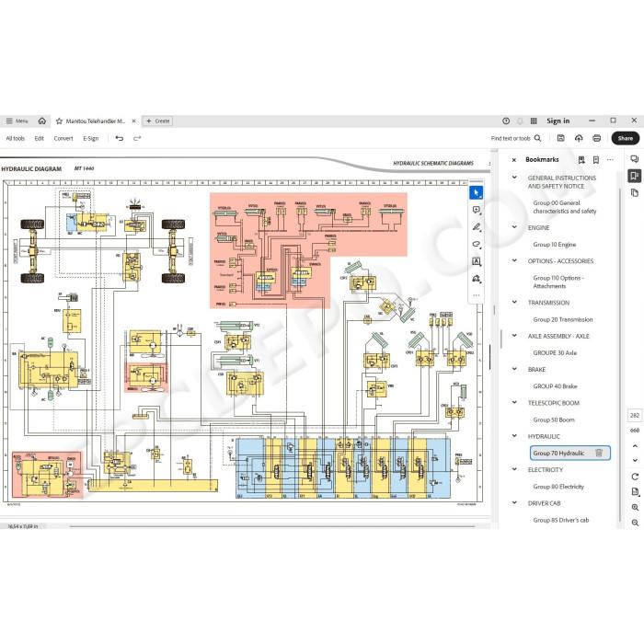This screenshot has width=644, height=644.
Task: Close the Bookmarks panel
Action: pos(513,160)
